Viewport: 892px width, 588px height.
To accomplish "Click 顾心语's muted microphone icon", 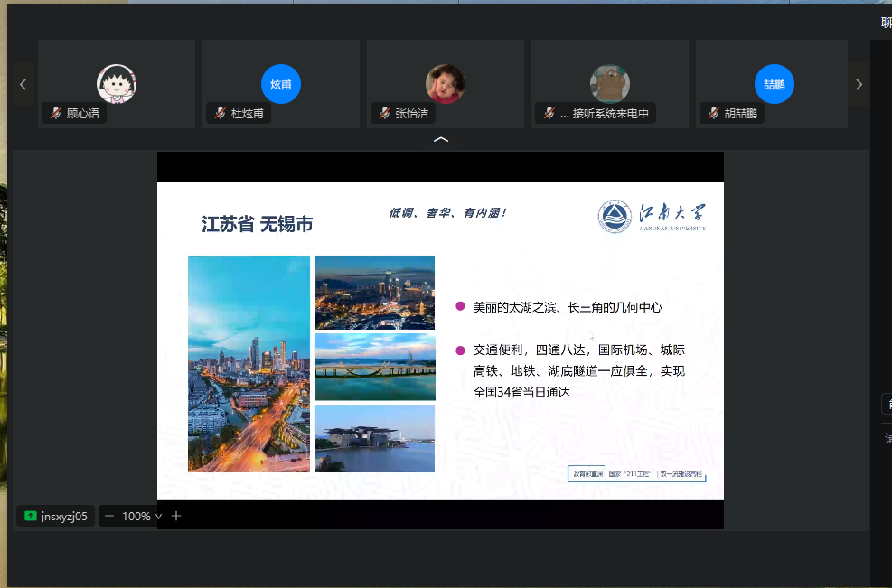I will (56, 114).
